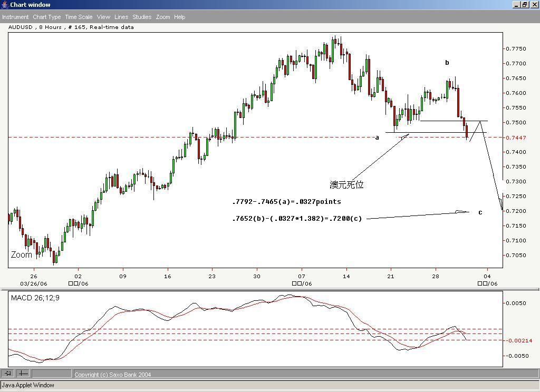Click the 澳元死位 annotation text

tap(345, 184)
